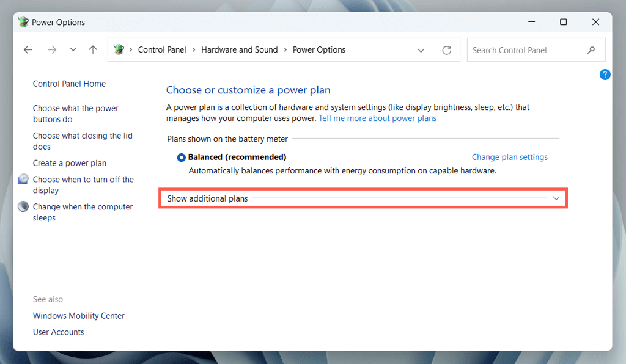The height and width of the screenshot is (364, 626).
Task: Click Control Panel breadcrumb item
Action: click(162, 50)
